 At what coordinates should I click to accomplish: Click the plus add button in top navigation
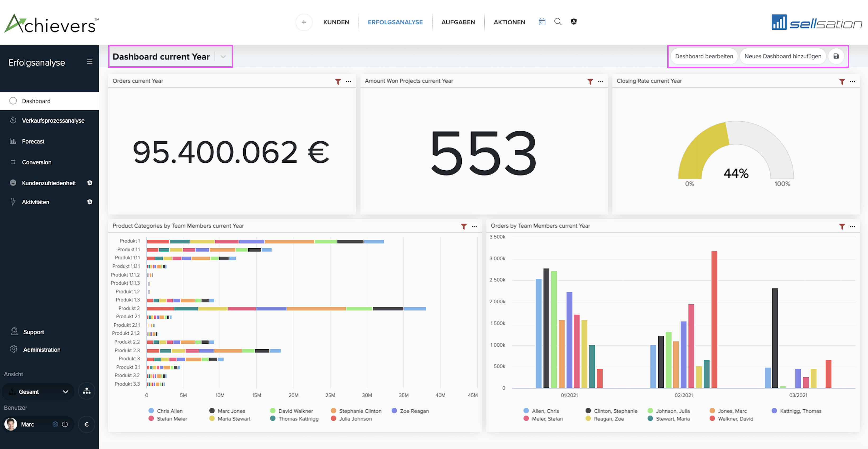(x=304, y=22)
